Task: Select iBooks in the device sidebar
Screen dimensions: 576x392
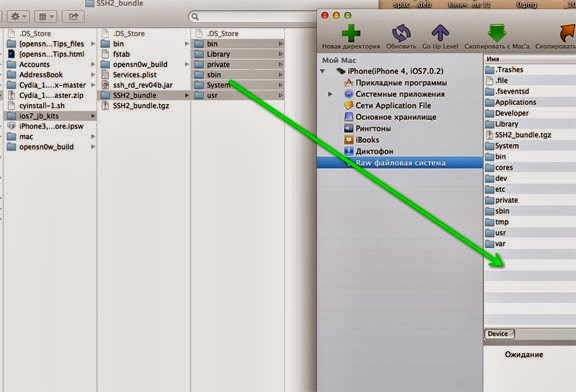Action: (x=361, y=140)
